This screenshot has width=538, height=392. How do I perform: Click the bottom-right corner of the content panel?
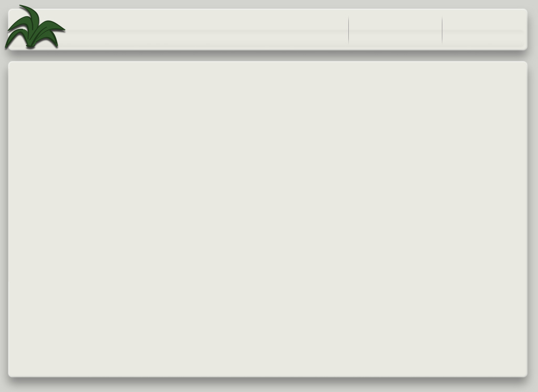point(525,375)
